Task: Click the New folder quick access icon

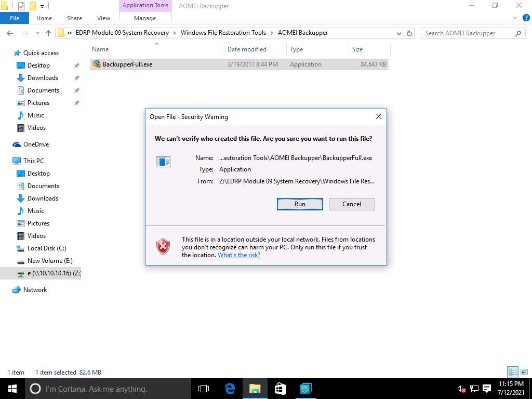Action: click(33, 6)
